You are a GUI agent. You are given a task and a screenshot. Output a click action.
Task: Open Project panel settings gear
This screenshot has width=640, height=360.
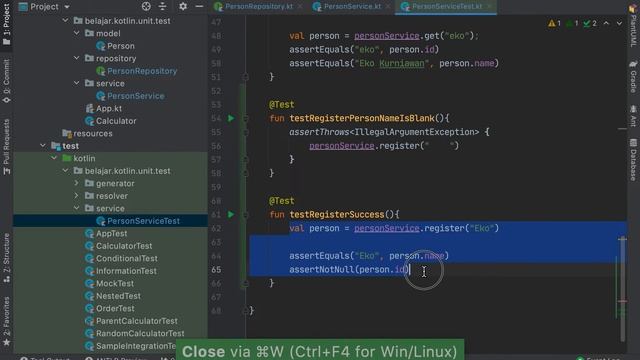click(183, 6)
